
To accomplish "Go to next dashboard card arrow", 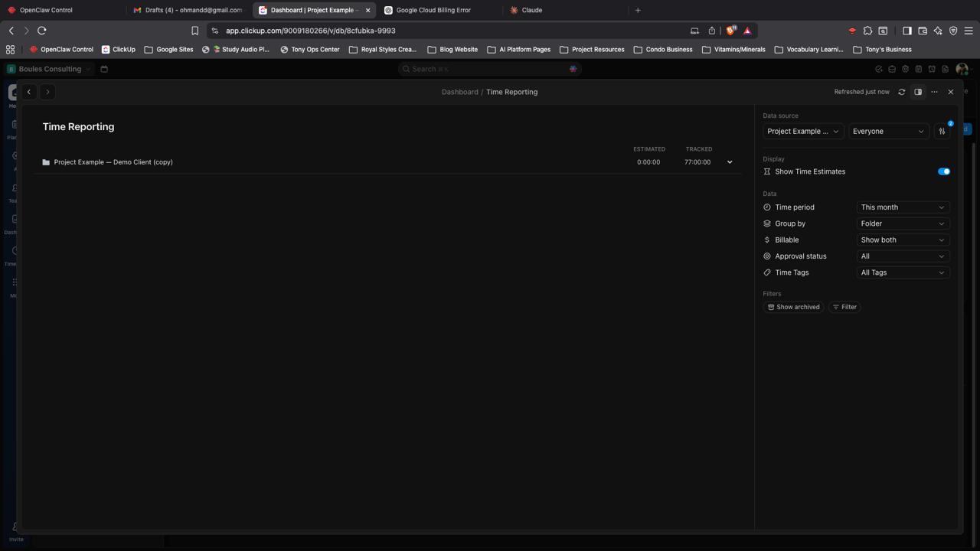I will pyautogui.click(x=47, y=92).
